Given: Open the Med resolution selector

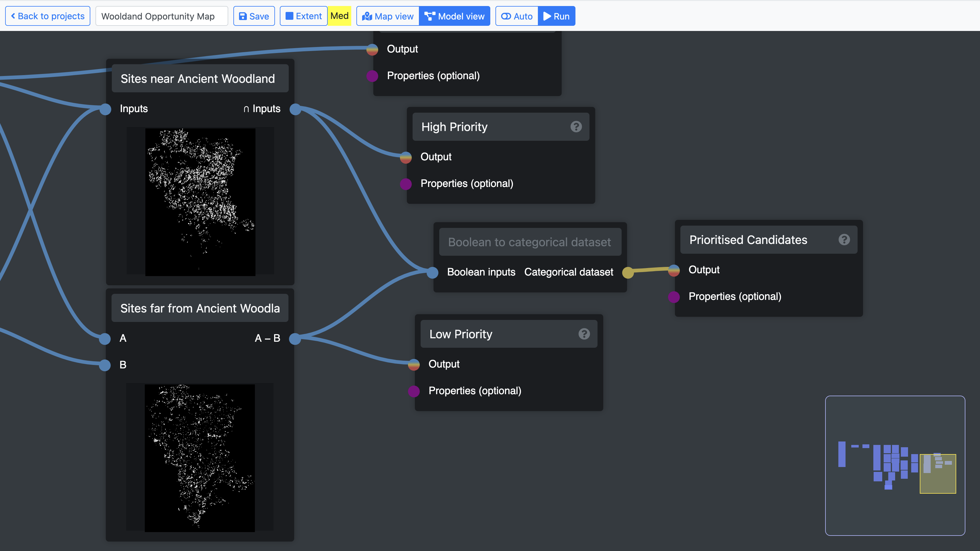Looking at the screenshot, I should tap(339, 16).
